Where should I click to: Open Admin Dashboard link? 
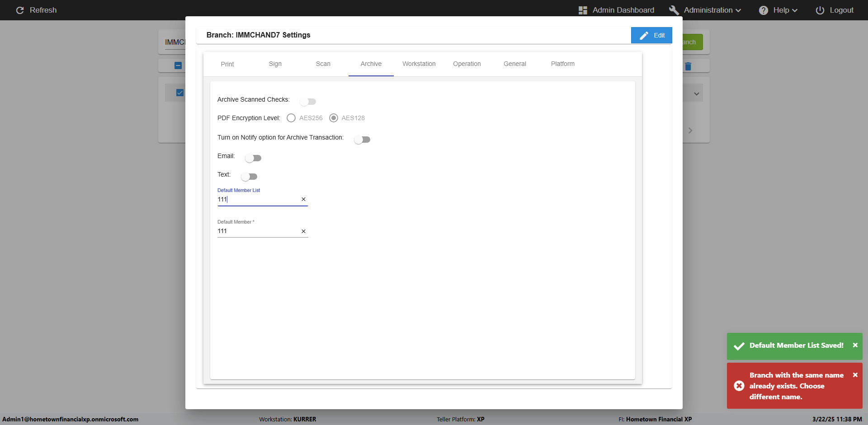click(x=616, y=10)
